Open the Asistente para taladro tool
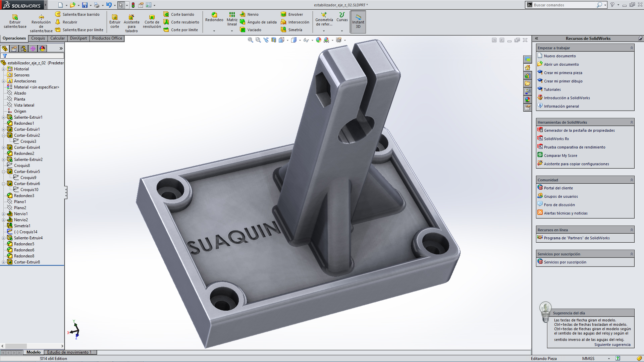This screenshot has height=362, width=644. tap(131, 23)
